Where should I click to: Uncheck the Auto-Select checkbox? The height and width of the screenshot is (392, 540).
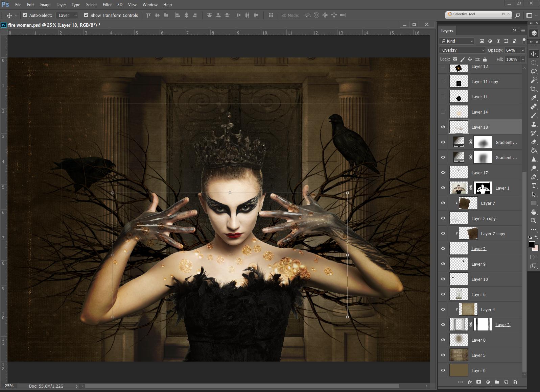[25, 15]
